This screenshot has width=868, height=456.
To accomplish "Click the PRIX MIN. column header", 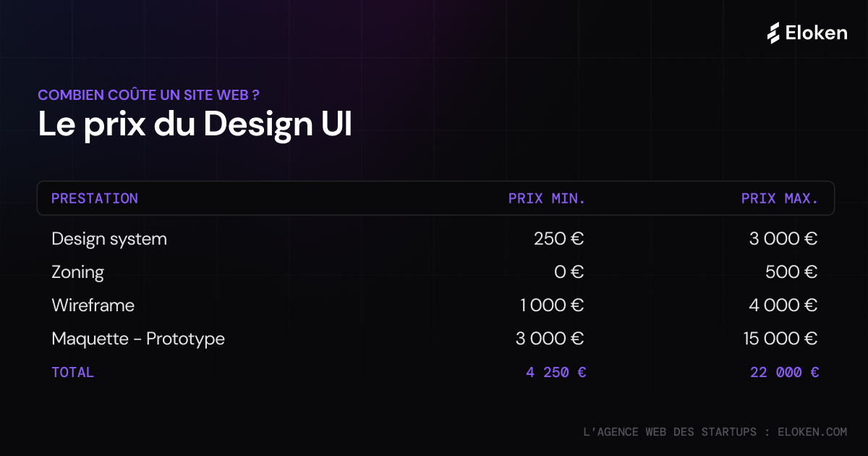I will [547, 198].
